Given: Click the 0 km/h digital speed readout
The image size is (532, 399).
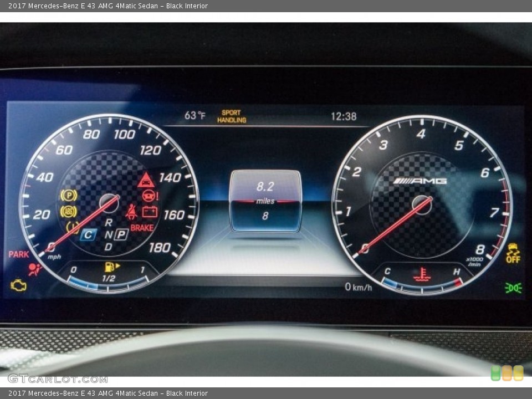Looking at the screenshot, I should tap(359, 287).
